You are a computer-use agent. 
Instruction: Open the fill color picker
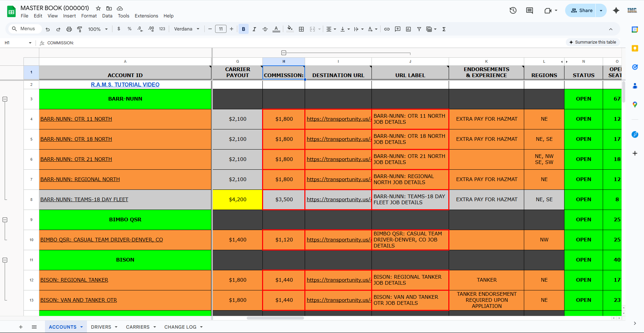coord(290,29)
